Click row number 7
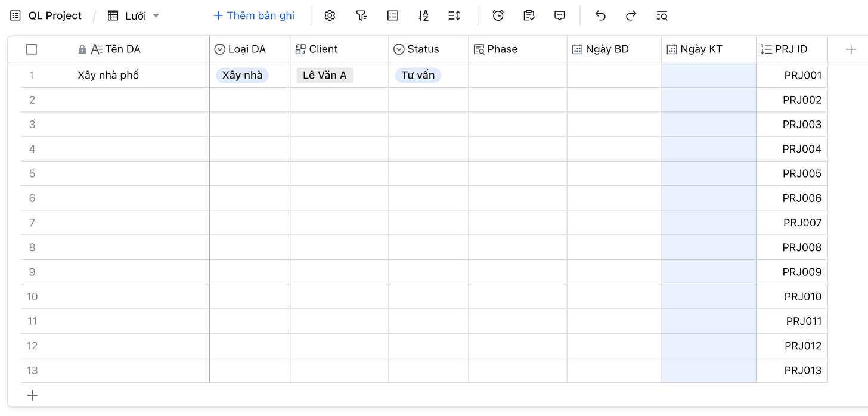 (32, 223)
